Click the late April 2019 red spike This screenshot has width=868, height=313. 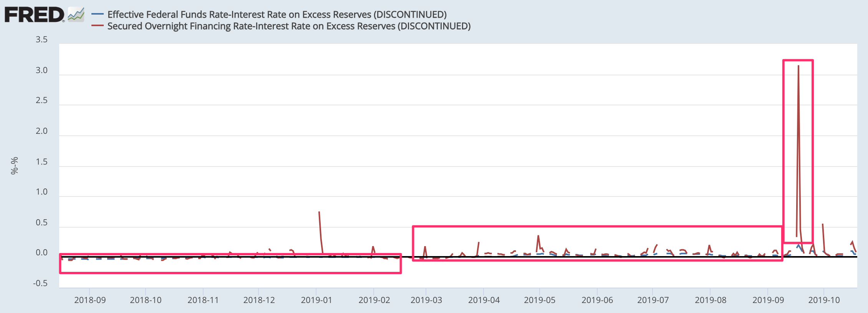[x=538, y=236]
